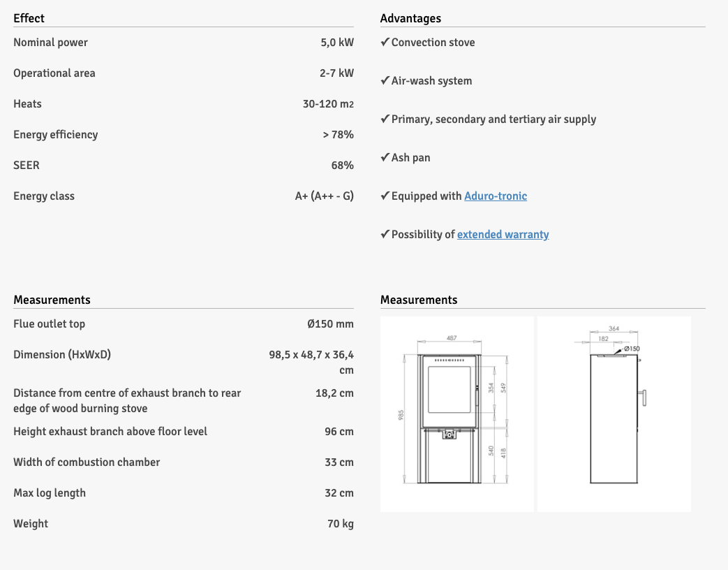728x570 pixels.
Task: Click the Max log length label
Action: 50,493
